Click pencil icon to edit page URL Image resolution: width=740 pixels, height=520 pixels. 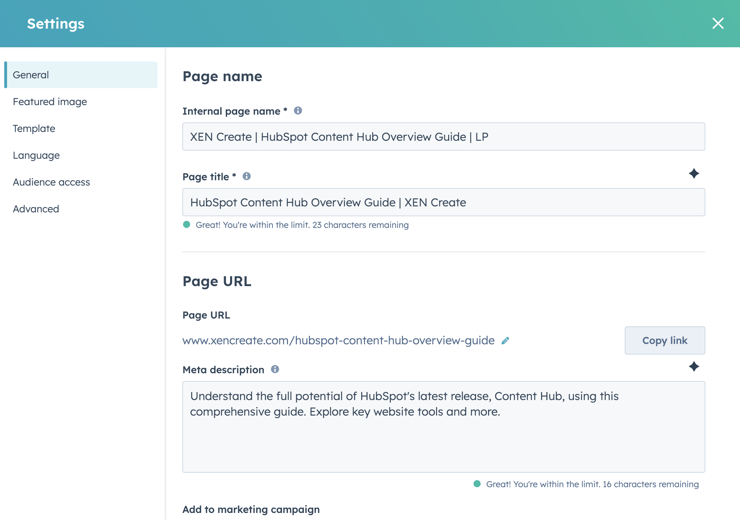click(x=506, y=341)
